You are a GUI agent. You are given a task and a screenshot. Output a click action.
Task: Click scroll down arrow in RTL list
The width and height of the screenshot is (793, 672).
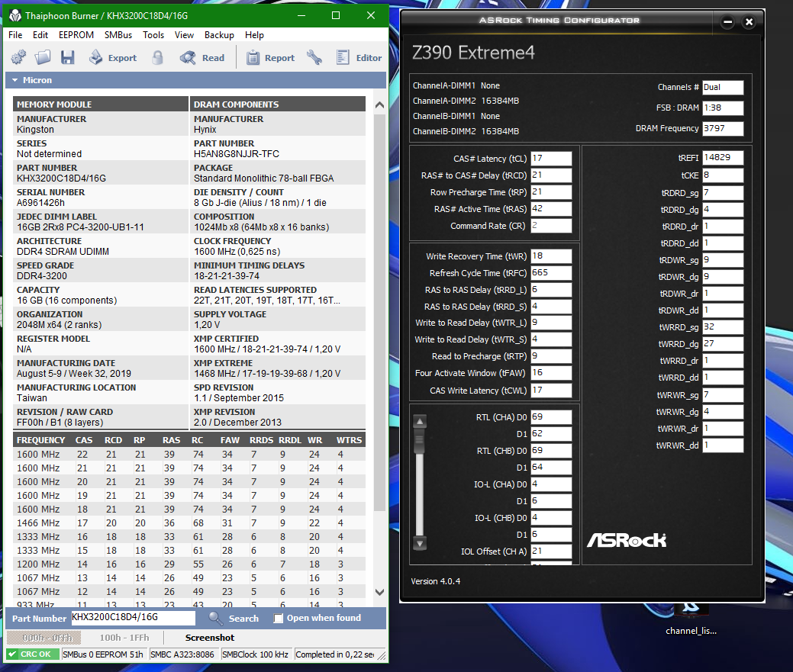pyautogui.click(x=420, y=543)
